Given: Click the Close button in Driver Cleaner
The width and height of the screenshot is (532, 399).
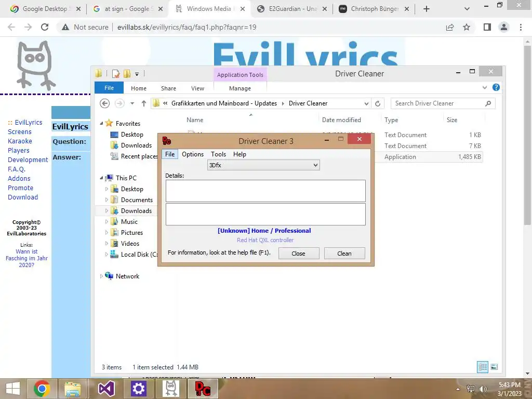Looking at the screenshot, I should pyautogui.click(x=299, y=254).
